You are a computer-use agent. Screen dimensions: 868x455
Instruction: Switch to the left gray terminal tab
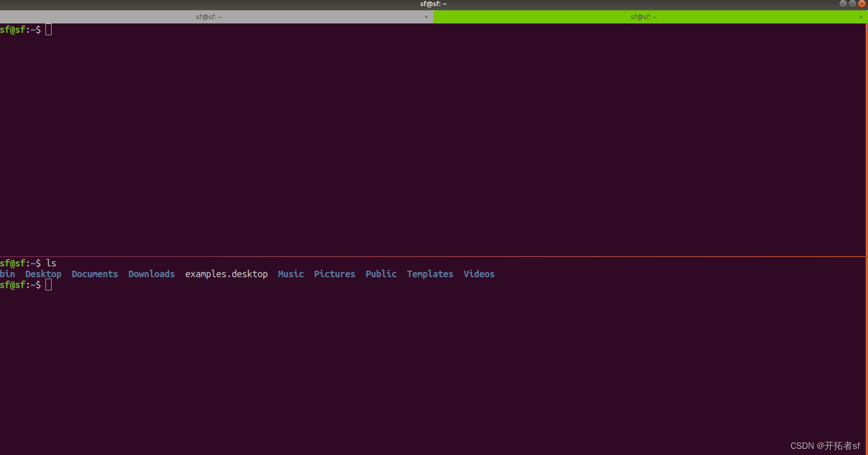tap(216, 17)
